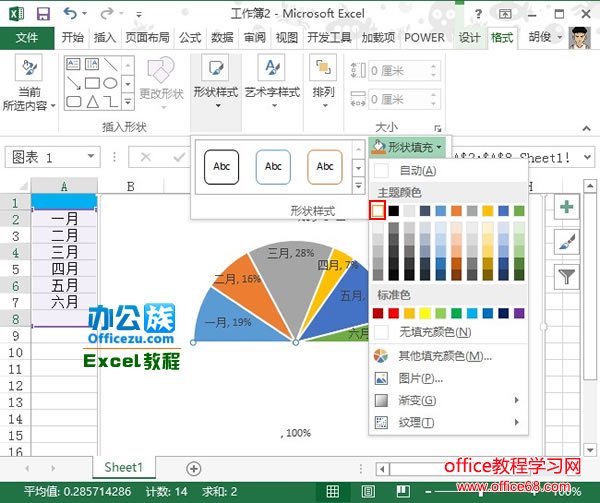Select the straight line shape
This screenshot has height=503, width=600.
[x=111, y=64]
